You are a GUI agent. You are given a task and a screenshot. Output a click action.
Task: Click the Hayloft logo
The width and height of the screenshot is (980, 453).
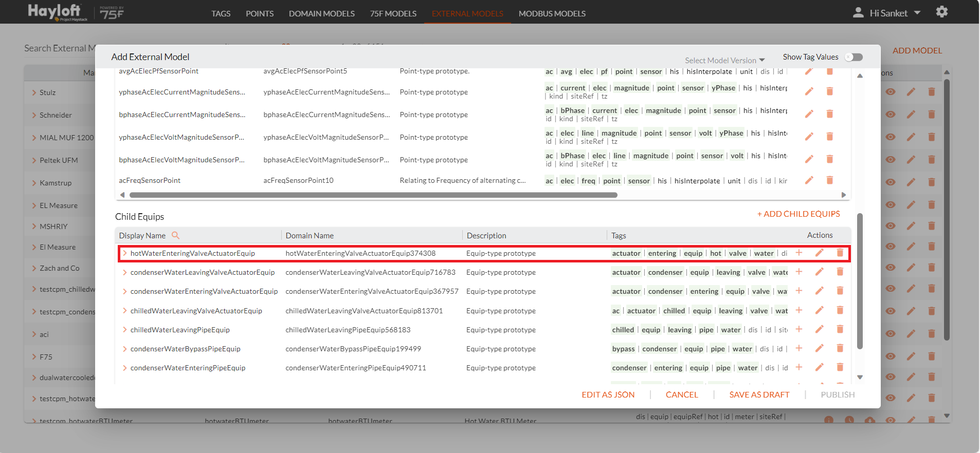pyautogui.click(x=57, y=12)
